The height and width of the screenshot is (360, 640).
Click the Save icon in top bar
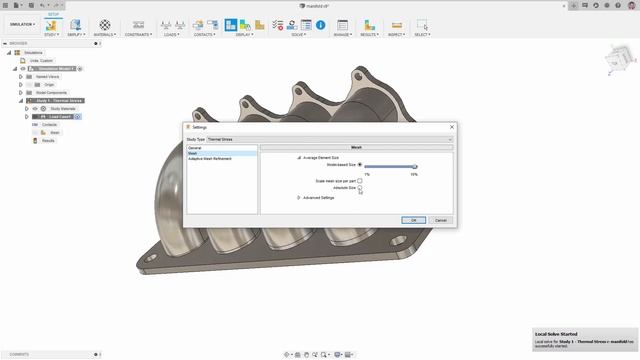click(31, 6)
